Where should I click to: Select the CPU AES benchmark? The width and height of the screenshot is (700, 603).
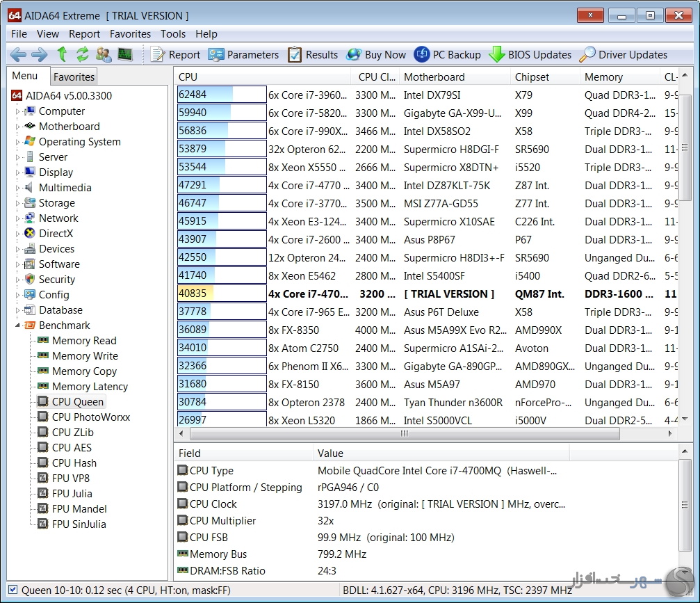tap(72, 448)
